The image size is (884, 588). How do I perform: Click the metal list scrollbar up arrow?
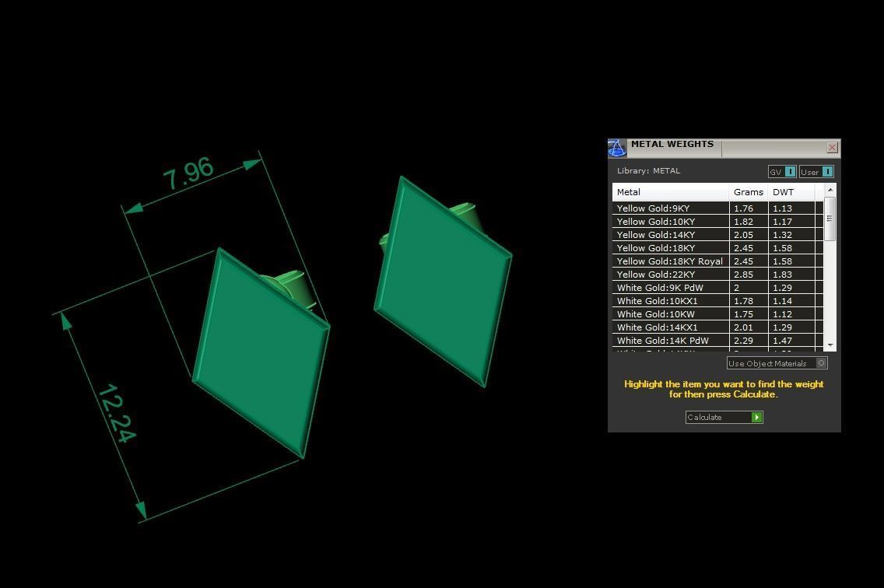[x=830, y=190]
